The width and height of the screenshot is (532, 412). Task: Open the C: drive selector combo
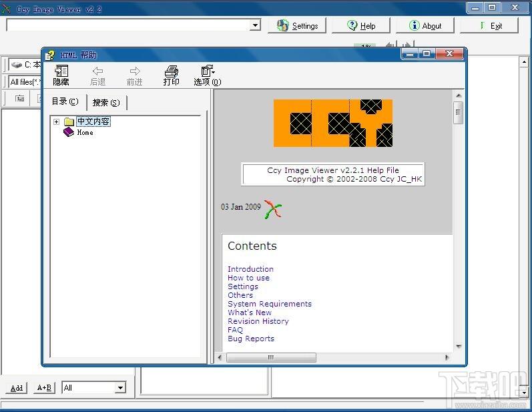(x=25, y=65)
